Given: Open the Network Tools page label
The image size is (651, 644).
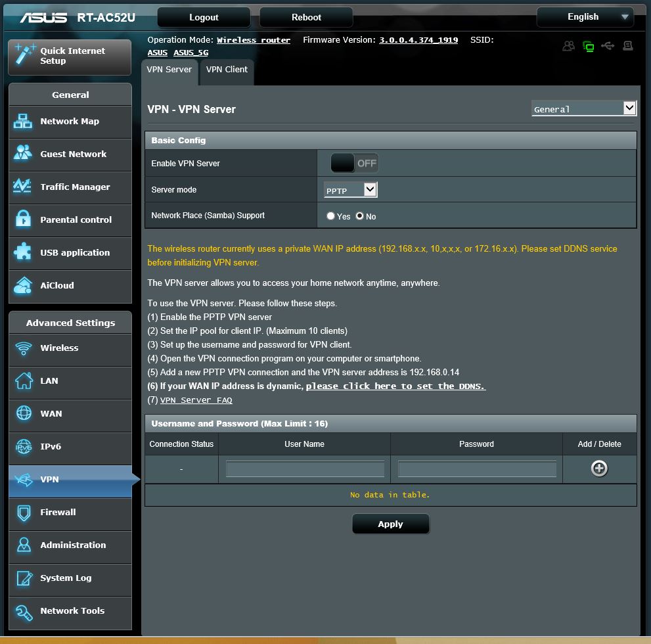Looking at the screenshot, I should pyautogui.click(x=72, y=610).
